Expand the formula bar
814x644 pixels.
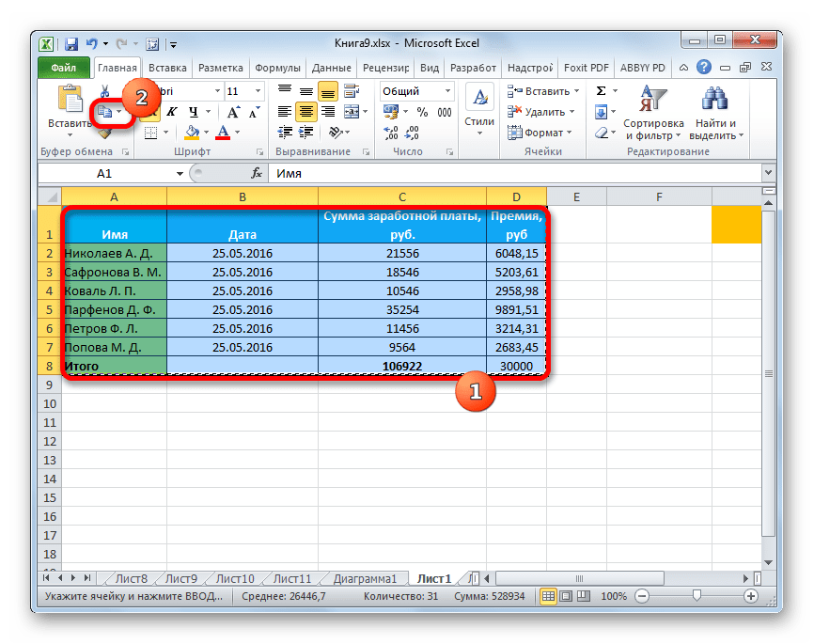click(x=768, y=173)
